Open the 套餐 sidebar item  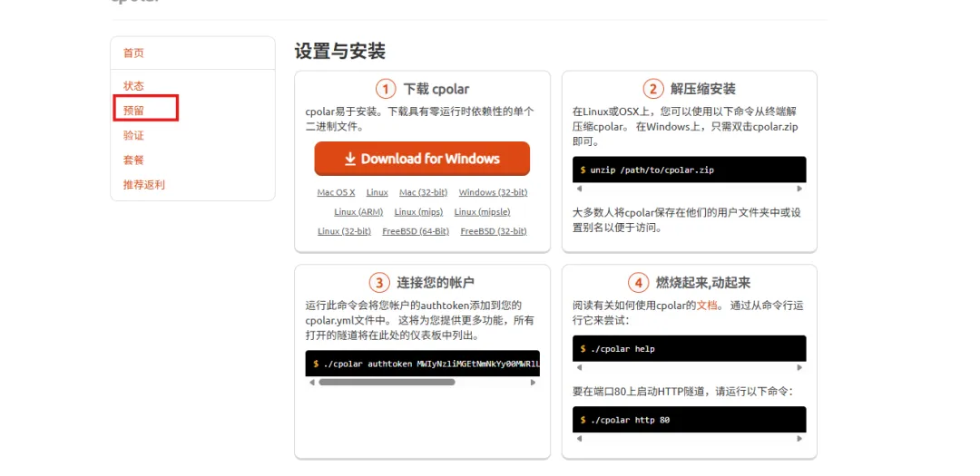(133, 160)
